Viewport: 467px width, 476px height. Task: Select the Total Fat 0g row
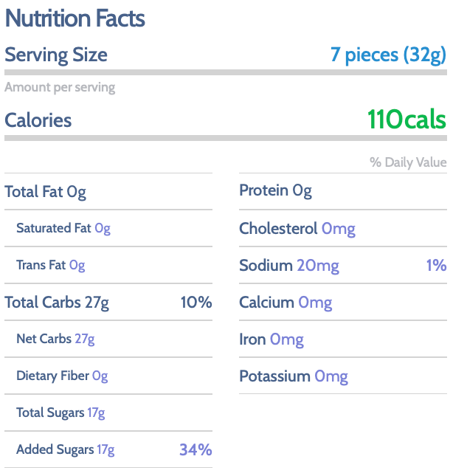tap(108, 192)
